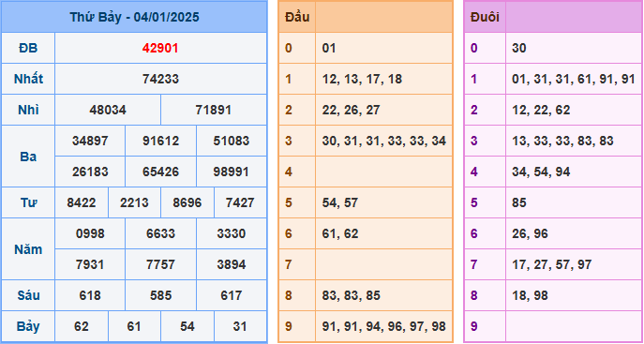Click the Sáu prize number 617
Viewport: 644px width, 344px height.
tap(232, 295)
